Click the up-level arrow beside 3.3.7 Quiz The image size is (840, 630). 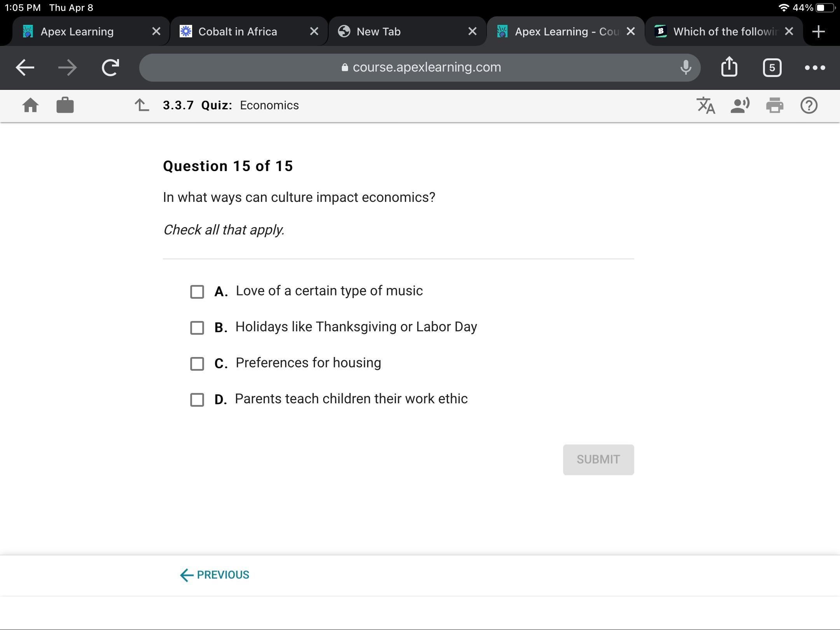pos(142,105)
